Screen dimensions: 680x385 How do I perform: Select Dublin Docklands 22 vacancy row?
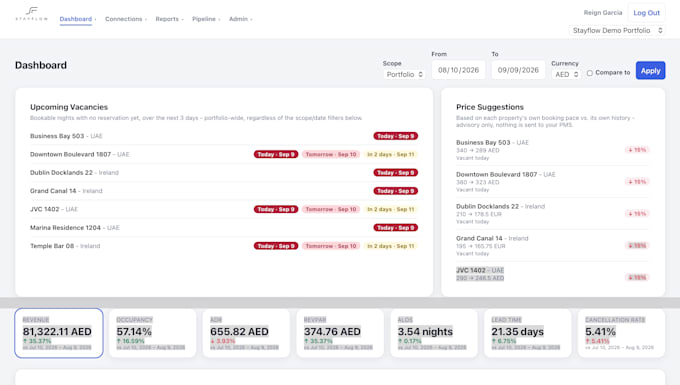[x=224, y=173]
